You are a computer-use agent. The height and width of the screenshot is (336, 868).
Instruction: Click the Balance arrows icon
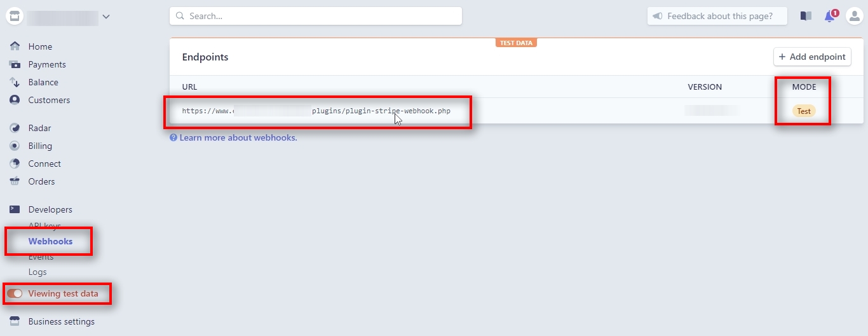(15, 82)
